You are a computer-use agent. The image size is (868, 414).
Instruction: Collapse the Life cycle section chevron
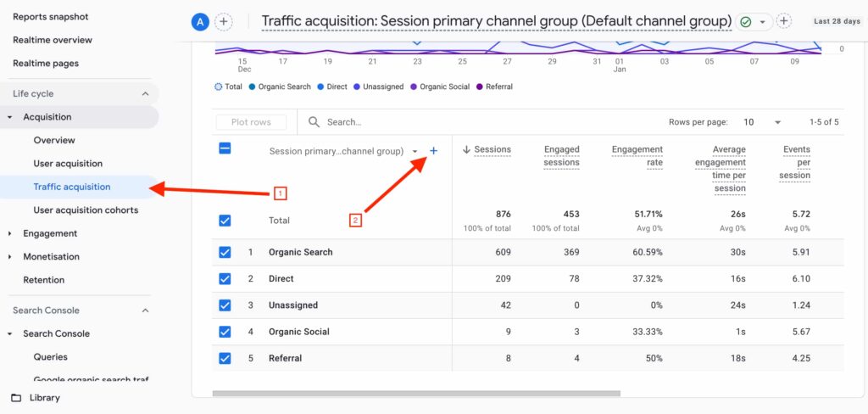pos(145,93)
